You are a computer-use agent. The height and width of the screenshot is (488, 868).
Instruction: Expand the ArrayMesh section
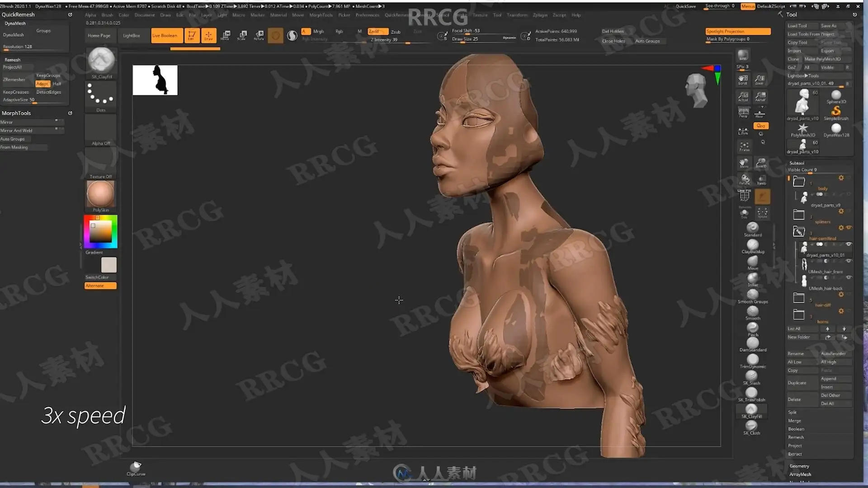pos(800,474)
